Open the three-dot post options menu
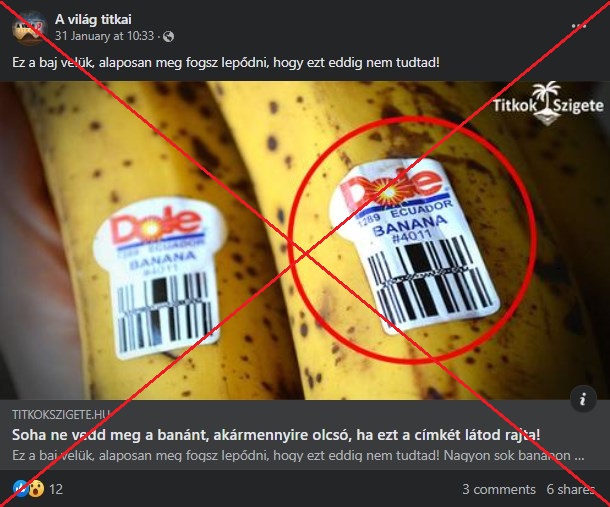The width and height of the screenshot is (610, 507). pyautogui.click(x=579, y=26)
